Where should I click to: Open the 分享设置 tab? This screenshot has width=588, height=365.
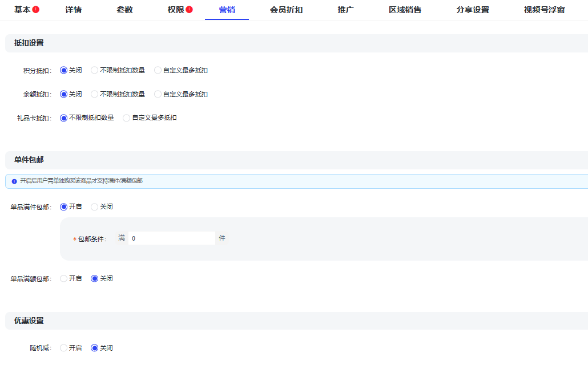[472, 10]
